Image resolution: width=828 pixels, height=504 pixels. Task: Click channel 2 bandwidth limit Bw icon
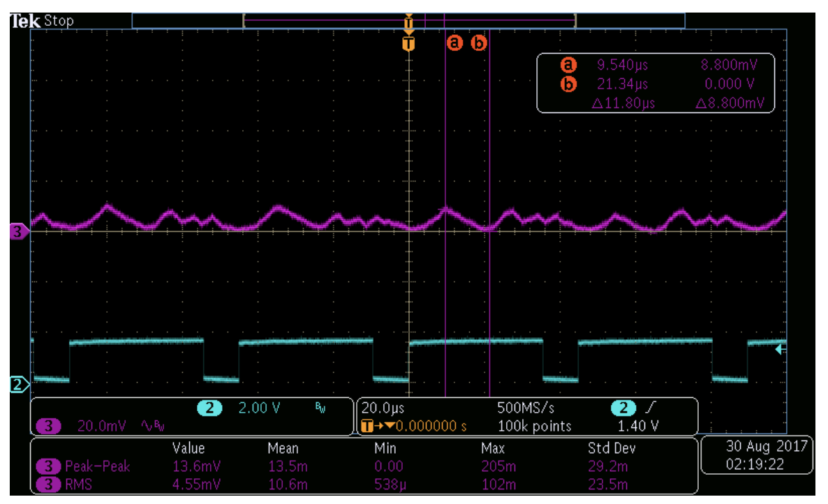point(320,408)
